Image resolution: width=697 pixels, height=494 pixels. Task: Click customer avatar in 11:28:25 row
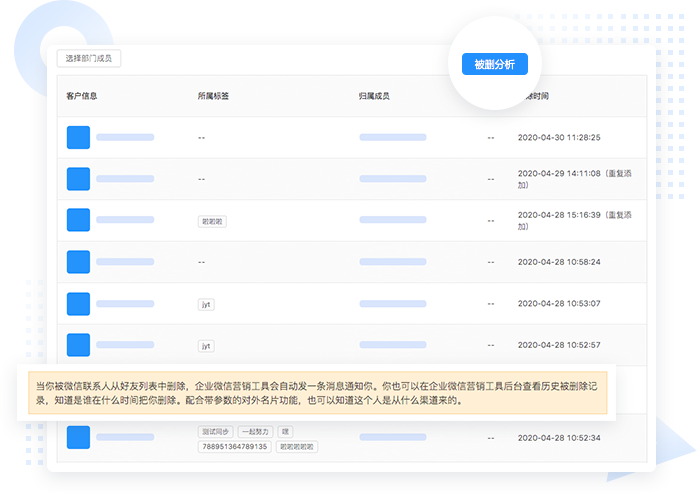click(78, 137)
